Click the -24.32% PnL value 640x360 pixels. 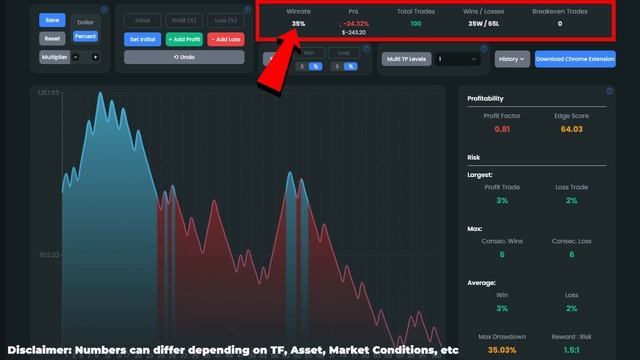(356, 24)
